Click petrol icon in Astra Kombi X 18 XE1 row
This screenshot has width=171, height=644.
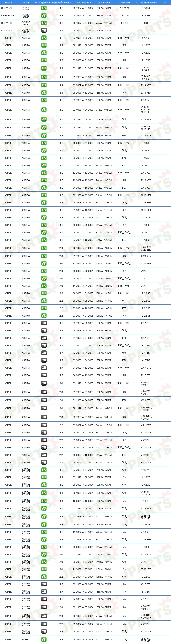pyautogui.click(x=44, y=540)
